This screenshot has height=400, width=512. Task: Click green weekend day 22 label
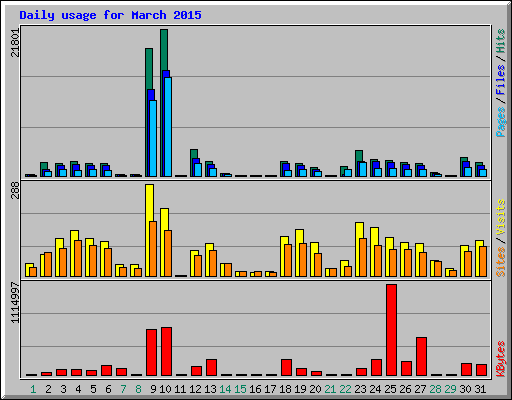pos(345,389)
